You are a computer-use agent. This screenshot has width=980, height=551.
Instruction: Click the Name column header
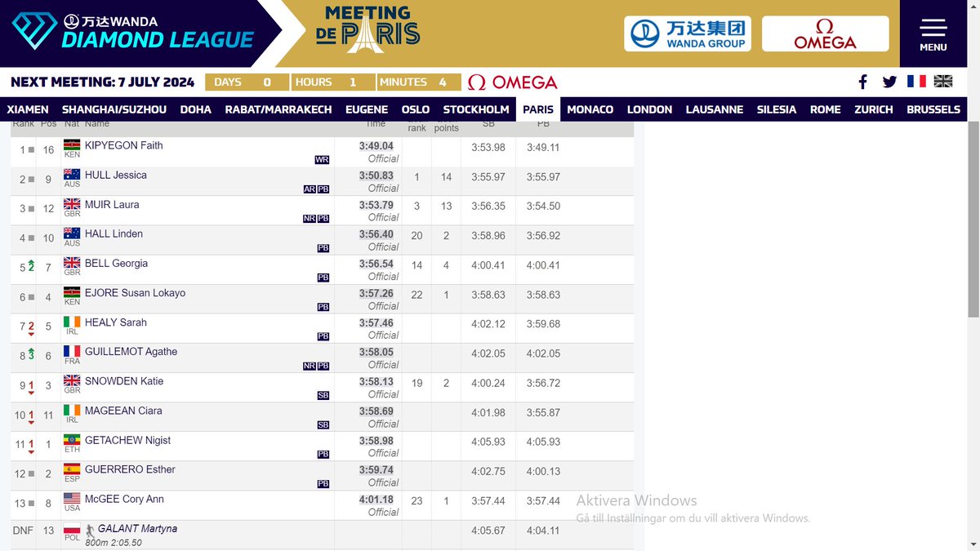(96, 124)
